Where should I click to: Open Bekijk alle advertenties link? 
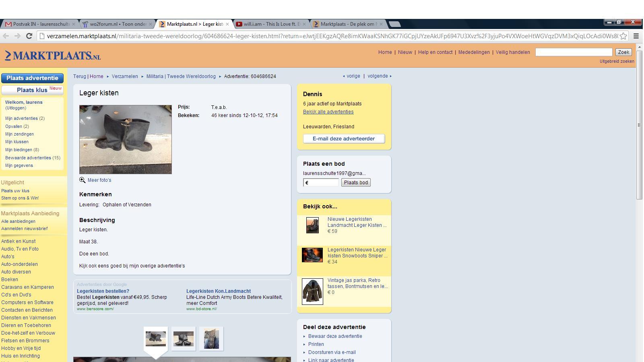[328, 112]
